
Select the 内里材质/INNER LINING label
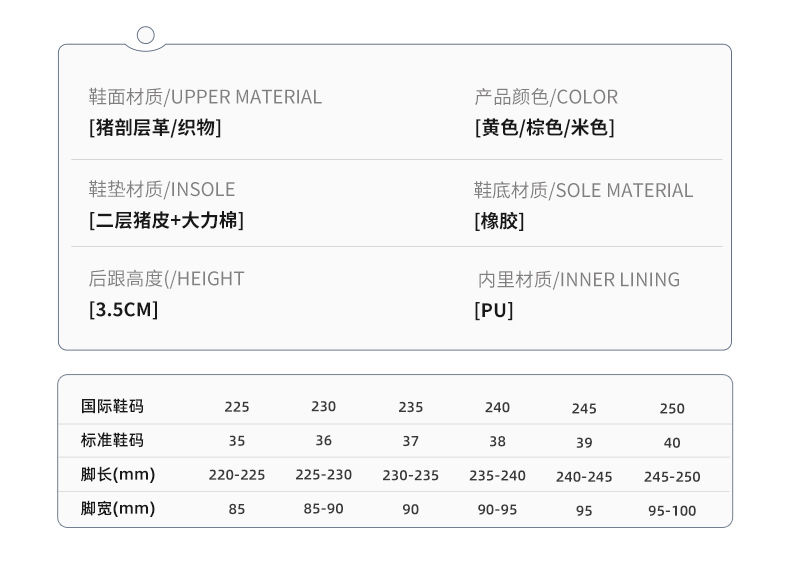(x=579, y=280)
